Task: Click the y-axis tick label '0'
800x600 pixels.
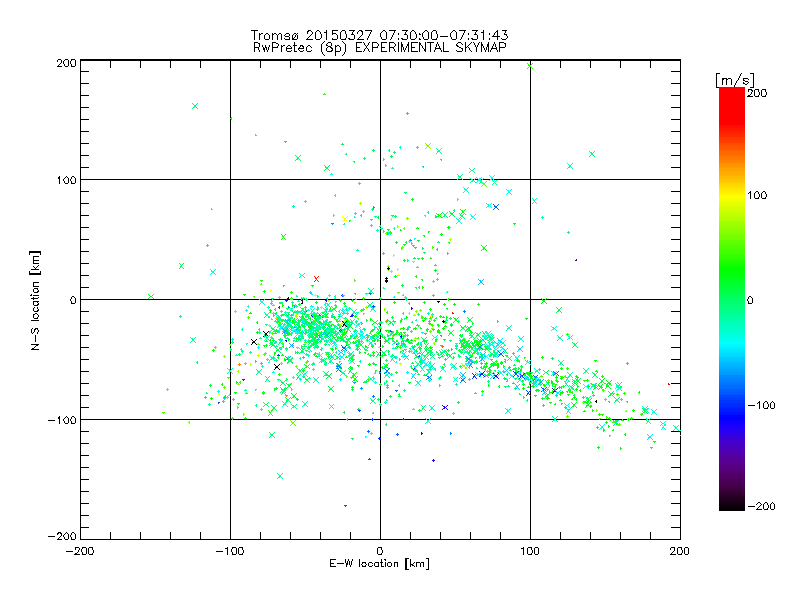Action: click(x=73, y=300)
